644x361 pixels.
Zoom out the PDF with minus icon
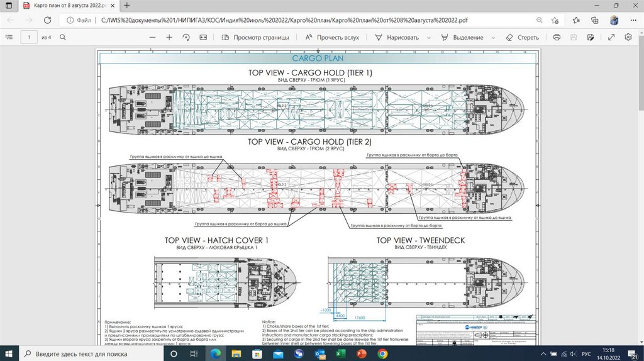tap(152, 37)
